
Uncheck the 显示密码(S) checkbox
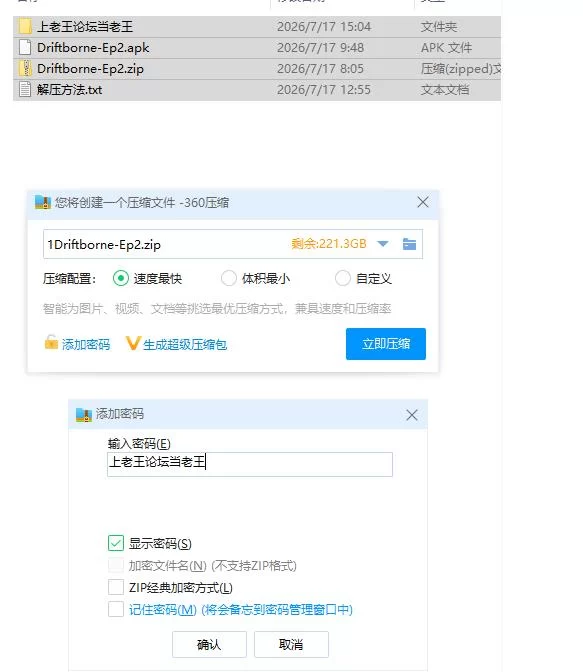[x=116, y=543]
